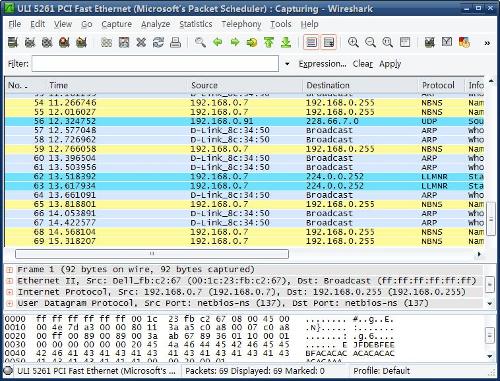Viewport: 500px width, 381px height.
Task: Open capture options toolbar icon
Action: [30, 42]
